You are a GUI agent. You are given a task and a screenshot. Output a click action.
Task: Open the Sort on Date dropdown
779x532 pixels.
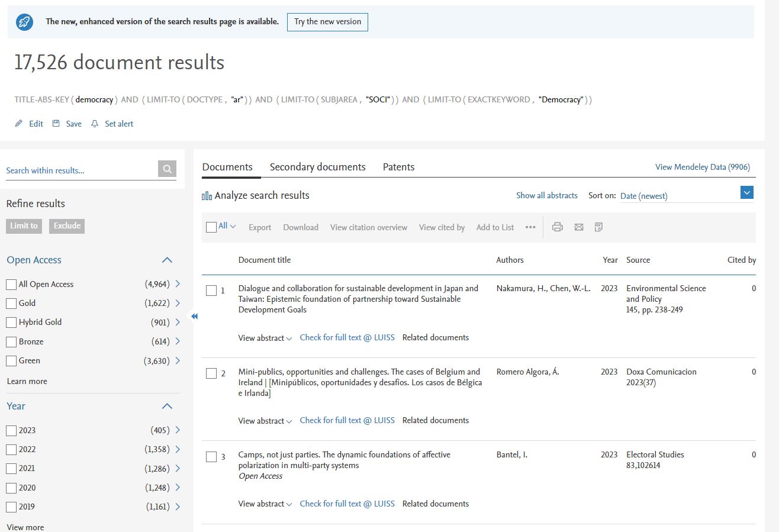pos(747,192)
